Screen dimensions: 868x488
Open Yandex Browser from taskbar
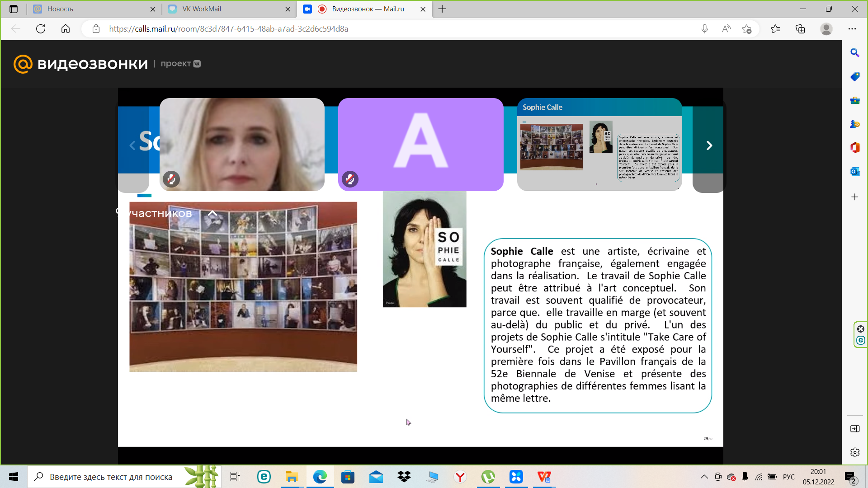click(x=460, y=477)
